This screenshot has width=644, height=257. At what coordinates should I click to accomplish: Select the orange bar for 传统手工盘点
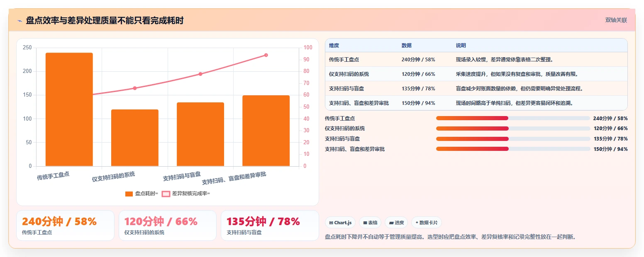tap(69, 109)
